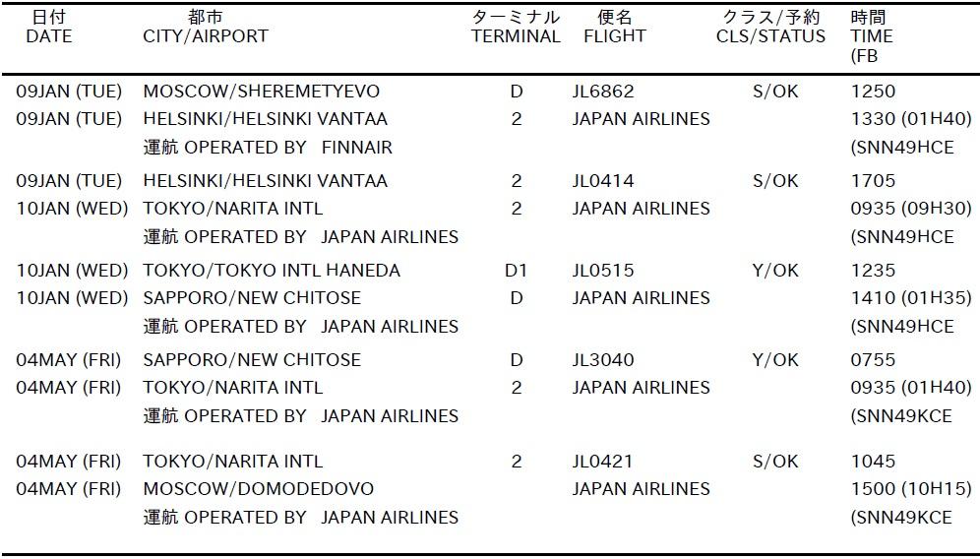Click TOKYO/TOKYO INTL HANEDA entry
The width and height of the screenshot is (980, 559).
pos(272,270)
